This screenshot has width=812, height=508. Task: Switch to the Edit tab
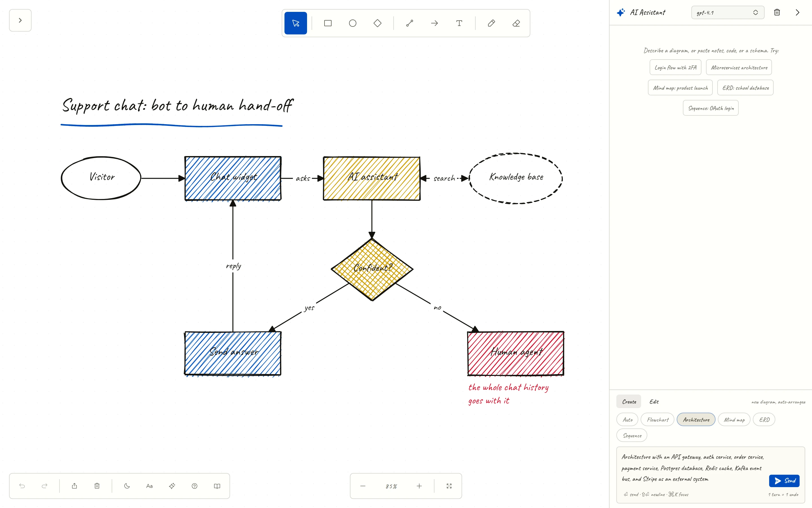click(x=654, y=402)
